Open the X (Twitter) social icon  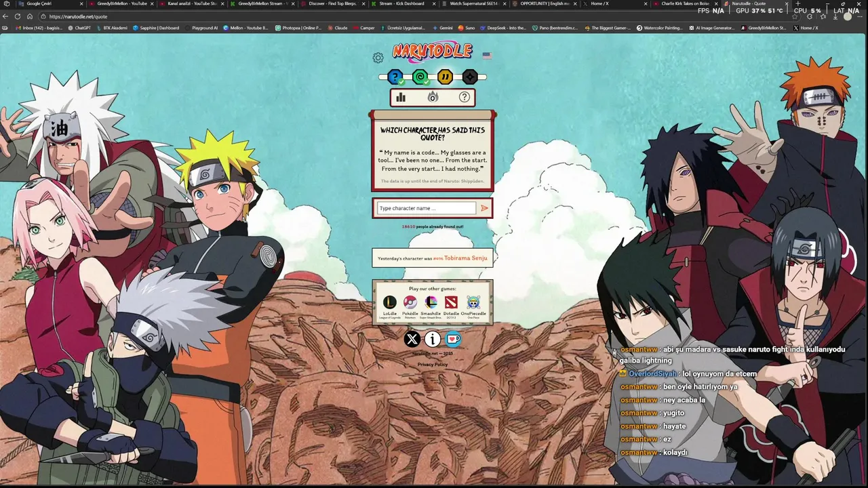[x=412, y=339]
